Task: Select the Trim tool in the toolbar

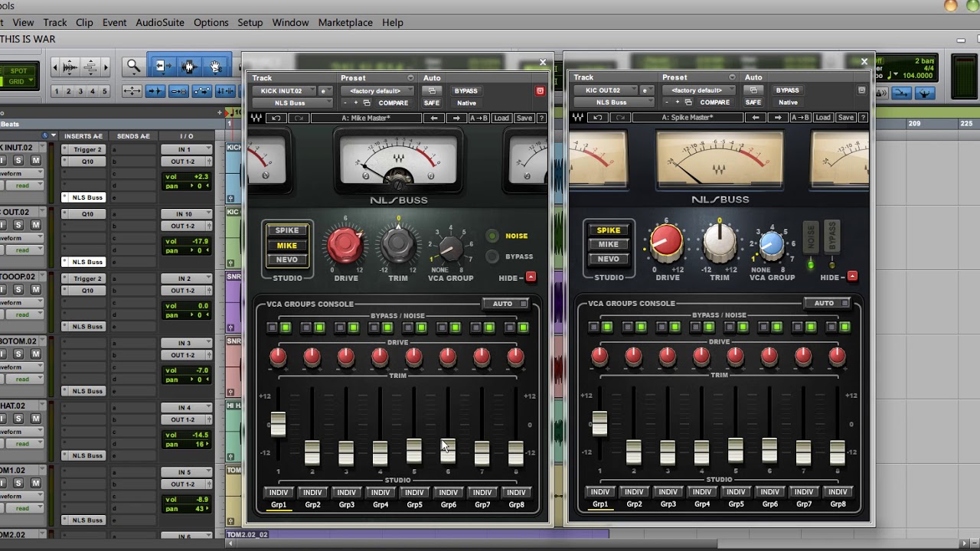Action: (163, 67)
